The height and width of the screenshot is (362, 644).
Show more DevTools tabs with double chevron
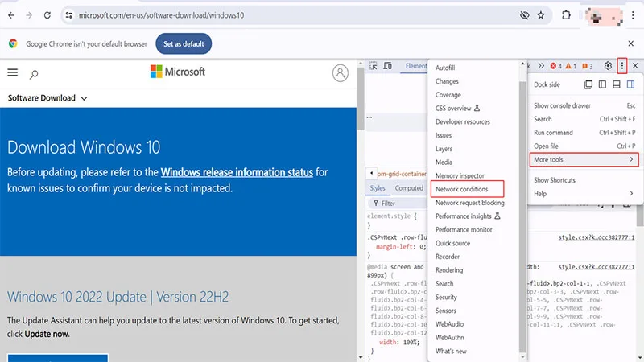(541, 66)
